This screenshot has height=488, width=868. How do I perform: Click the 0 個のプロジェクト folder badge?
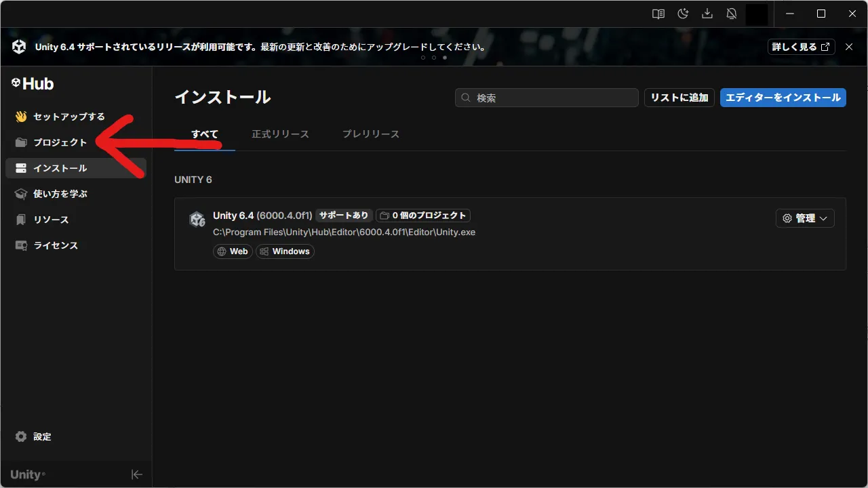423,215
